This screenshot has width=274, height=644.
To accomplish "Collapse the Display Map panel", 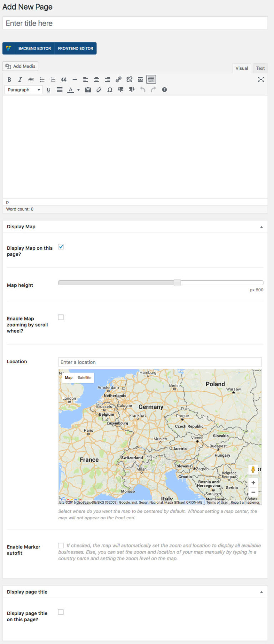I will pyautogui.click(x=262, y=227).
